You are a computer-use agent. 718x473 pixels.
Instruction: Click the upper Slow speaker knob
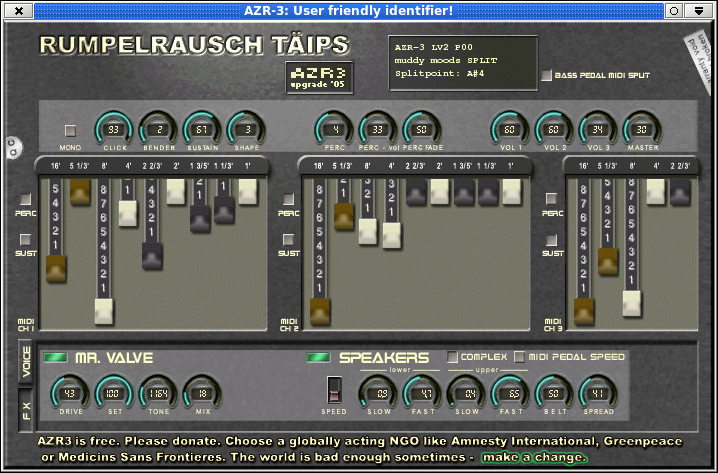(466, 393)
